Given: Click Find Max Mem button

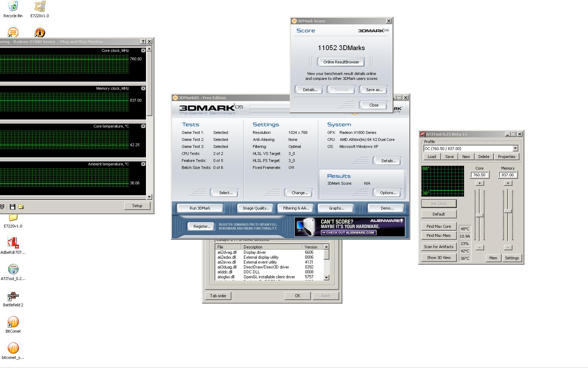Looking at the screenshot, I should point(439,236).
